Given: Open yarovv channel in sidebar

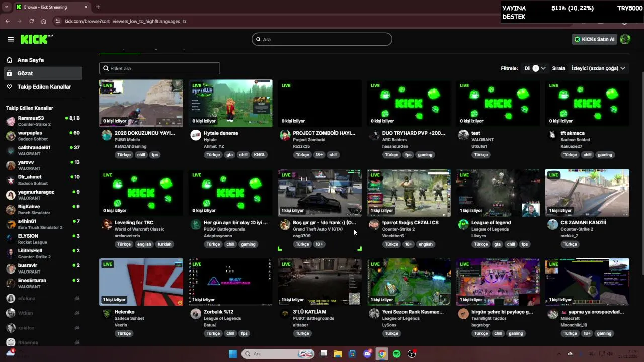Looking at the screenshot, I should pyautogui.click(x=43, y=165).
